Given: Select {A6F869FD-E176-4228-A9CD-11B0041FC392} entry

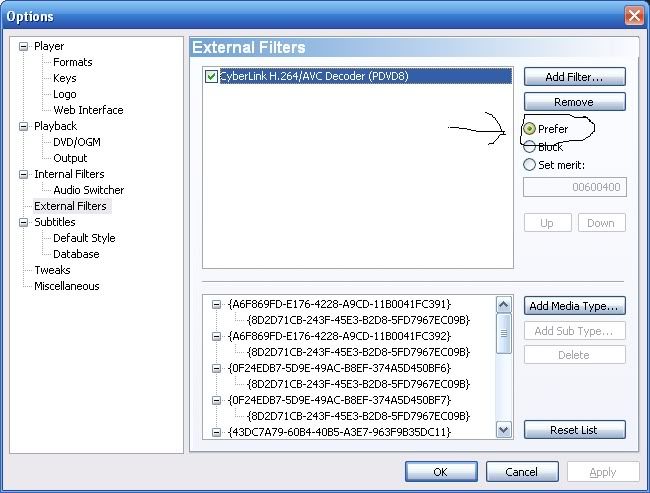Looking at the screenshot, I should [x=339, y=336].
